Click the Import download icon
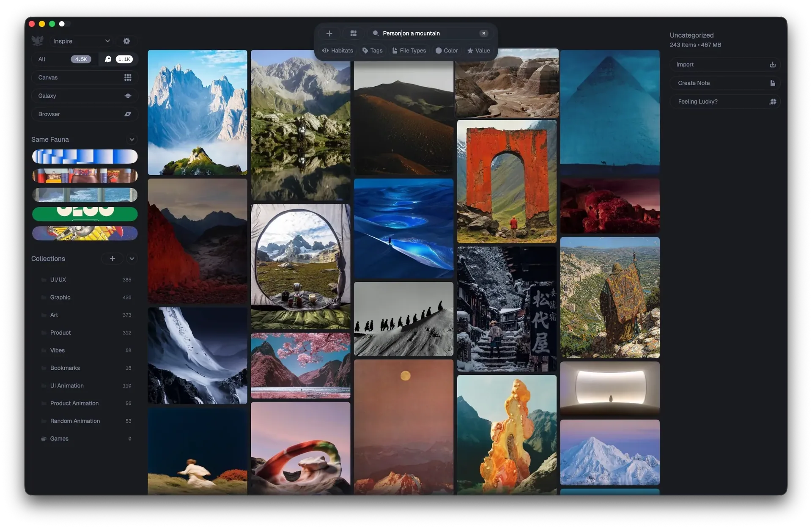The height and width of the screenshot is (528, 812). 773,65
